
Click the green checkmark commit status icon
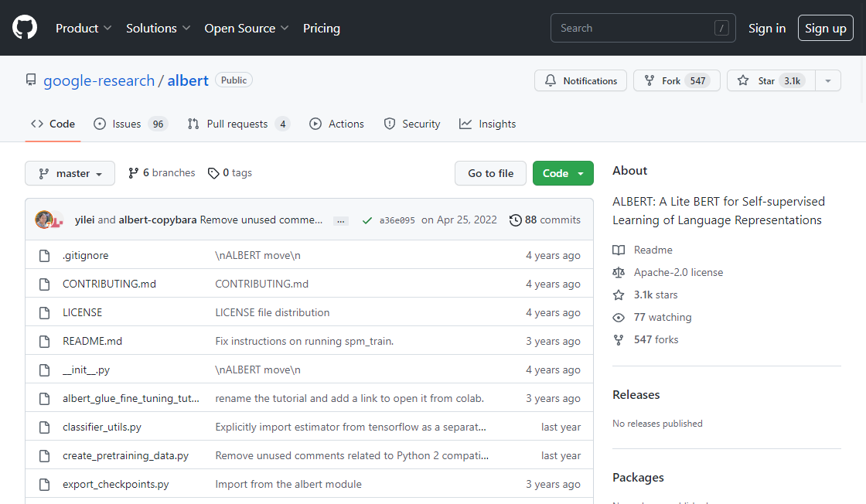coord(367,220)
